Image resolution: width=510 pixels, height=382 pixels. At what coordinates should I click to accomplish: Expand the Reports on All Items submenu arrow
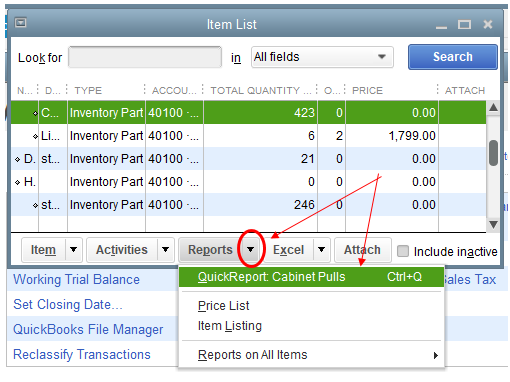point(435,355)
